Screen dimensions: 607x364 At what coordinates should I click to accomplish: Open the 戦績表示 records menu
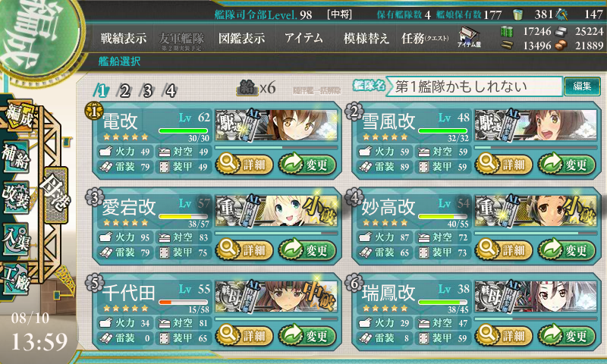tap(124, 38)
